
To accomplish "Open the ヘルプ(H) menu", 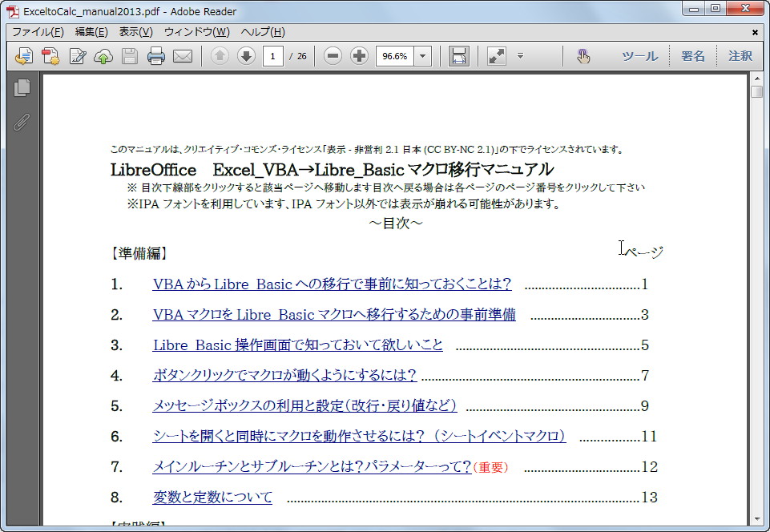I will coord(263,32).
